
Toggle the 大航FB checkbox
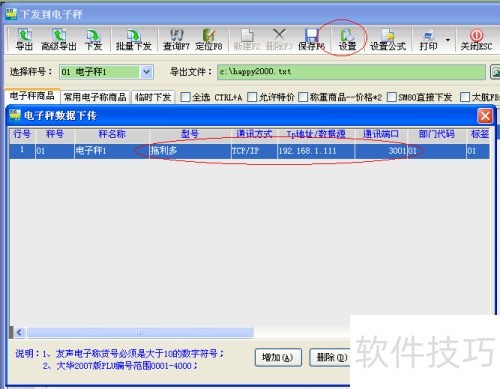click(x=465, y=97)
